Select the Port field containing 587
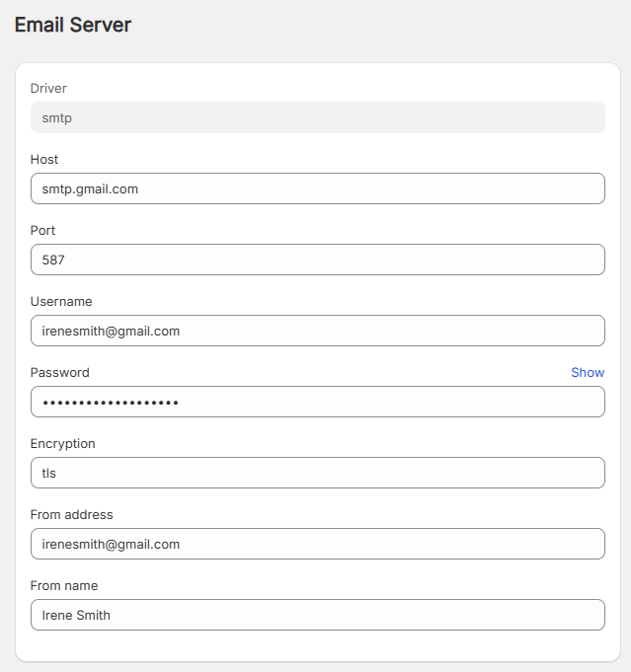The width and height of the screenshot is (631, 672). click(317, 260)
